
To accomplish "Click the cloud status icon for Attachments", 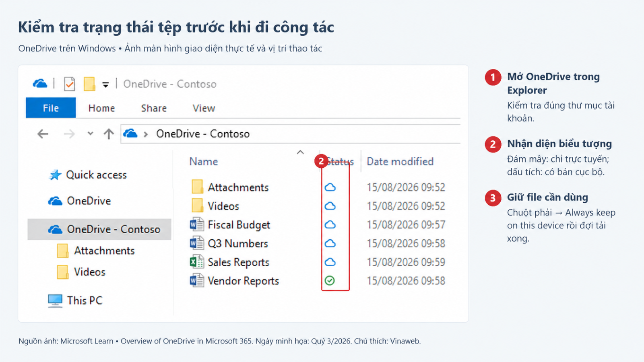I will (330, 187).
